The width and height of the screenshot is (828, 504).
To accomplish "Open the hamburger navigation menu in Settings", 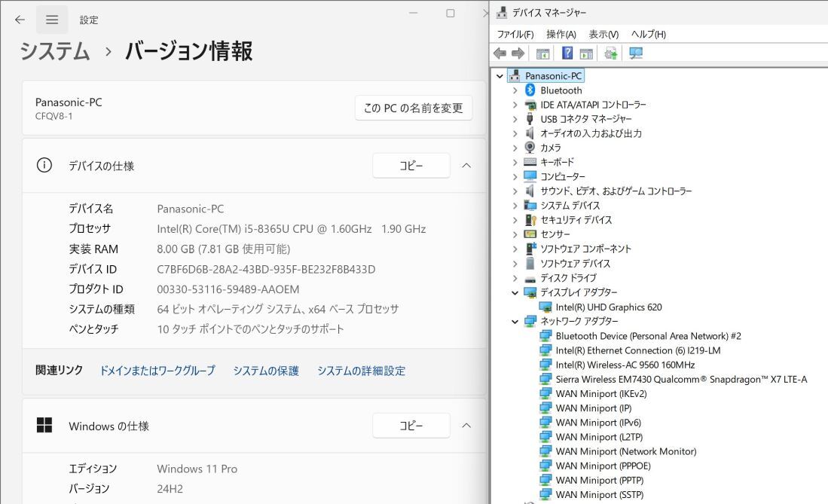I will click(x=52, y=20).
